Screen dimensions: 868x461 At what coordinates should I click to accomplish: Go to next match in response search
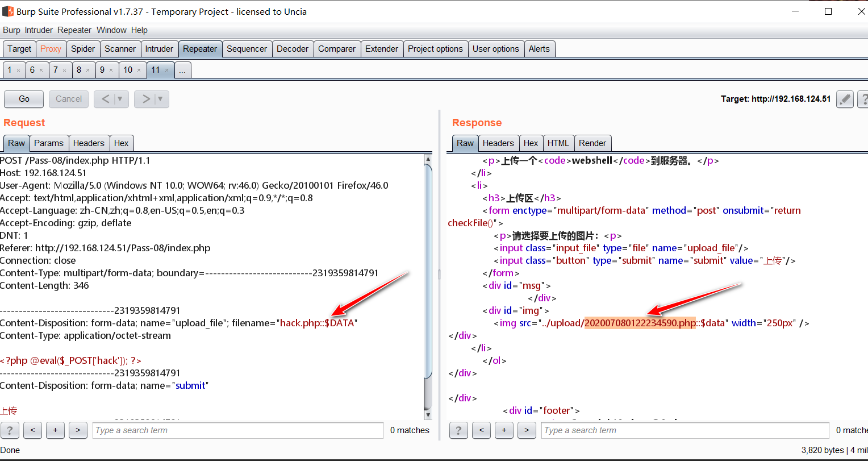tap(527, 430)
